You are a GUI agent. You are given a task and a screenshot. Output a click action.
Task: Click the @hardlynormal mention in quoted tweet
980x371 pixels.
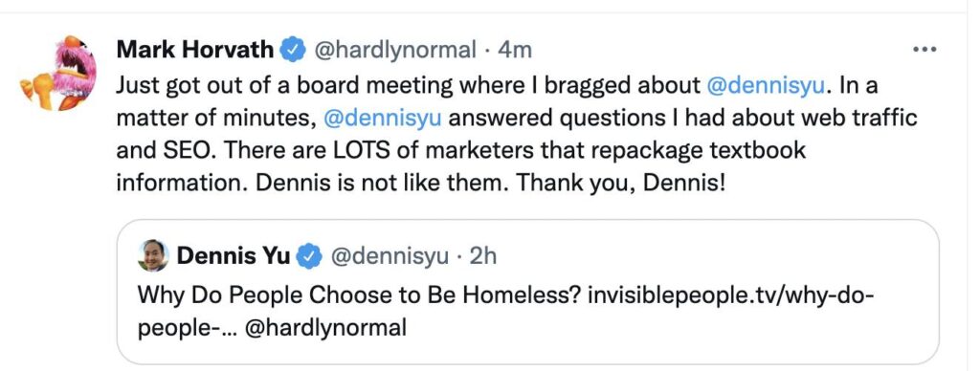coord(325,327)
